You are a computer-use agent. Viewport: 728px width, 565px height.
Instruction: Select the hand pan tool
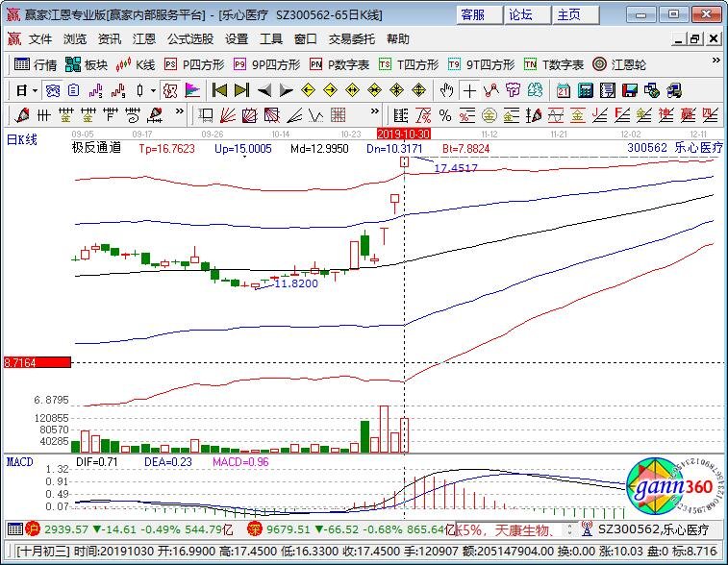click(446, 90)
